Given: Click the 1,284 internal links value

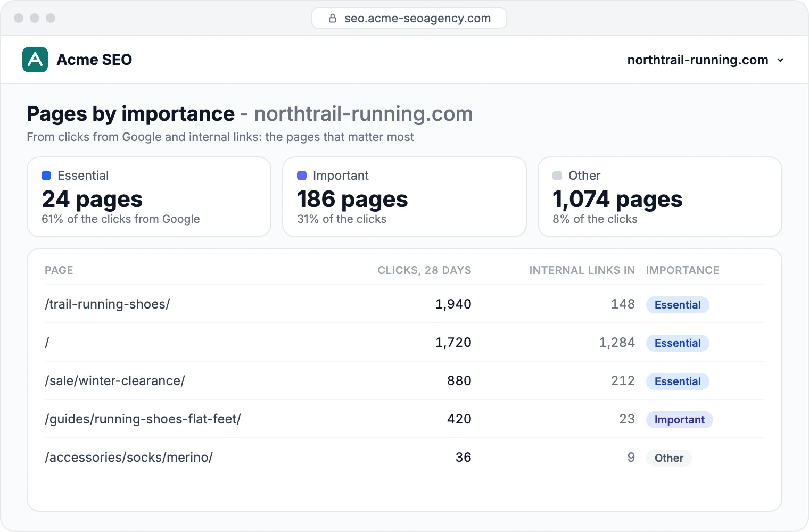Looking at the screenshot, I should 617,343.
